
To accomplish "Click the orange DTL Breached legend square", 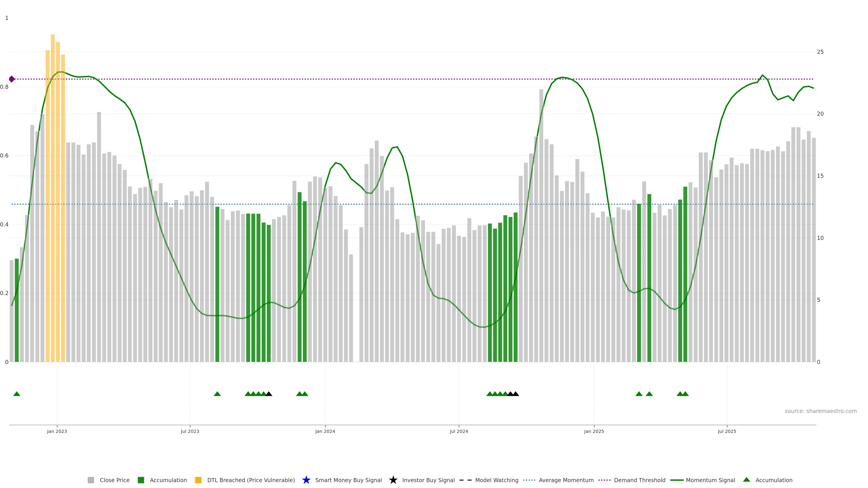I will point(198,480).
